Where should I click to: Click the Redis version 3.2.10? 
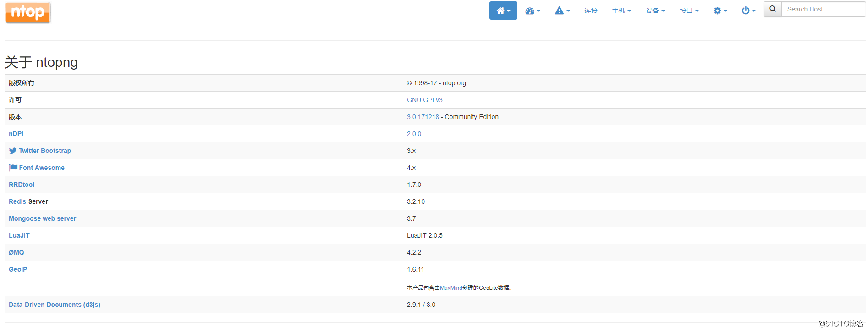pos(416,201)
